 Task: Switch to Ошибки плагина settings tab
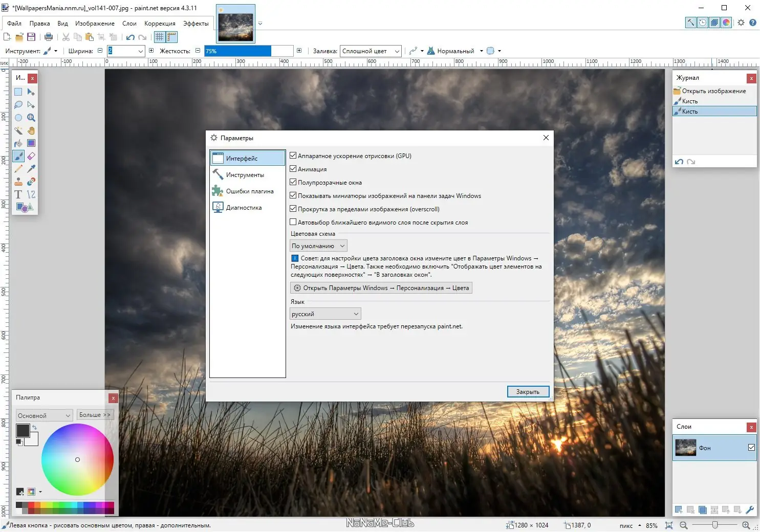coord(248,191)
